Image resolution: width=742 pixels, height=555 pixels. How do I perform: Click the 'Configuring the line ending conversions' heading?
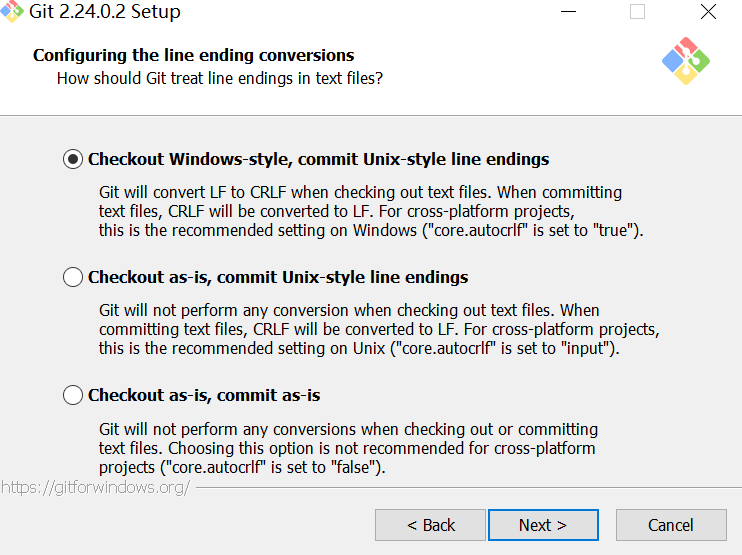pyautogui.click(x=194, y=55)
